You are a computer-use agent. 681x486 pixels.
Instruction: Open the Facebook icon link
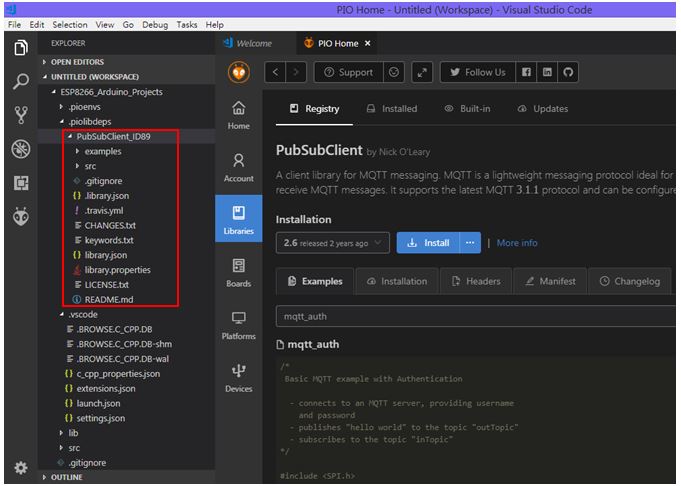pos(526,72)
